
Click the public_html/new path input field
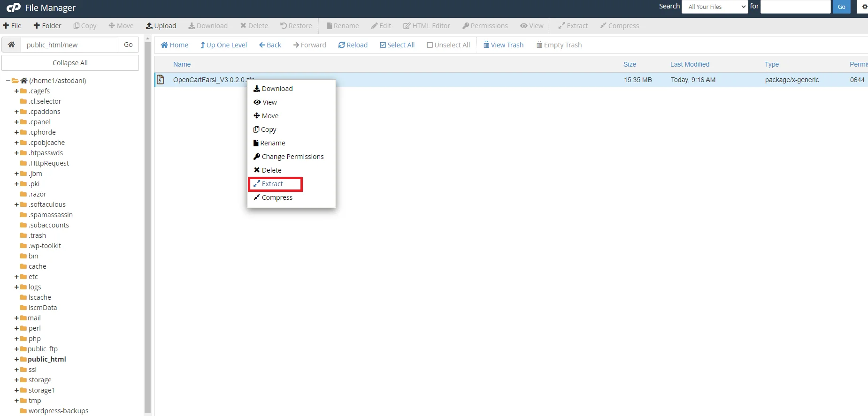point(69,45)
